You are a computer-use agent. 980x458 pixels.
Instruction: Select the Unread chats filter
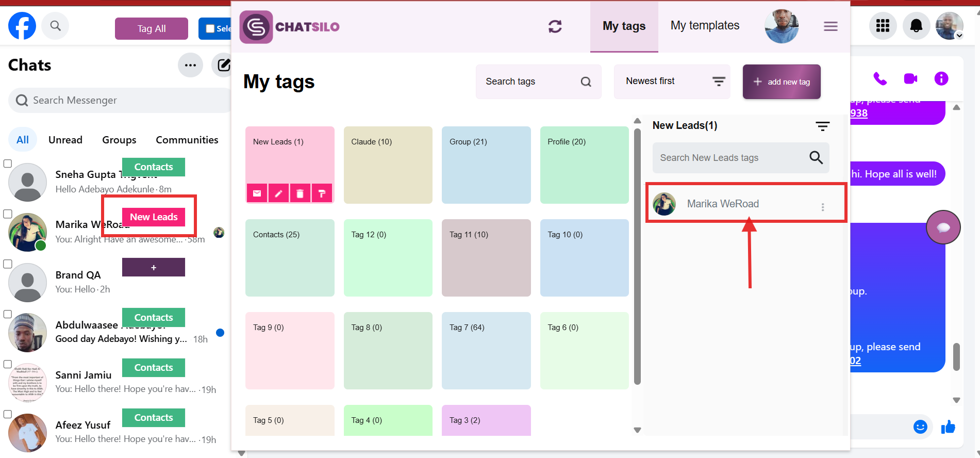[x=65, y=140]
